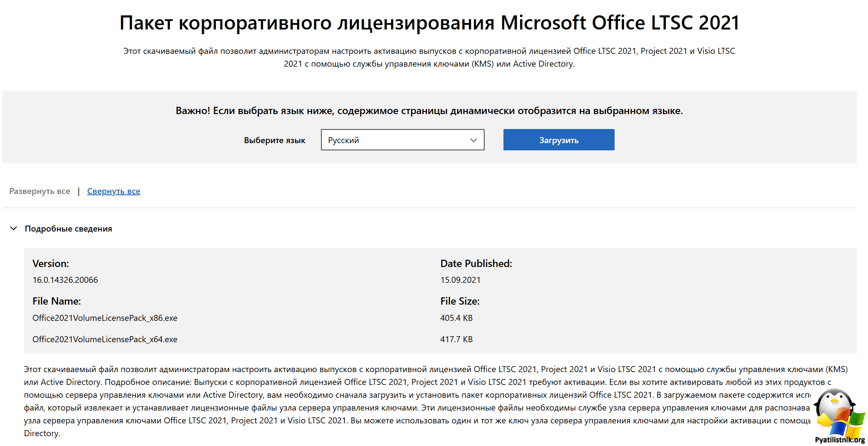Click the 405.4 KB file size
The height and width of the screenshot is (446, 868).
[456, 318]
